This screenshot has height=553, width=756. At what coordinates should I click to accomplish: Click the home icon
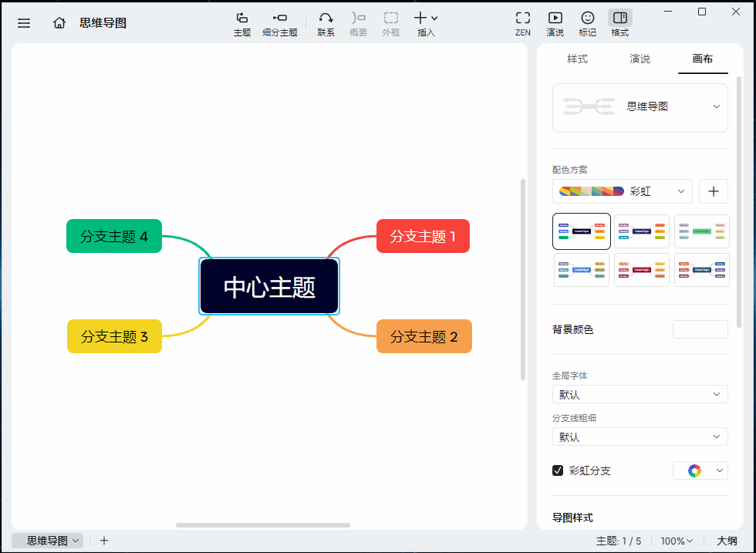click(x=59, y=23)
